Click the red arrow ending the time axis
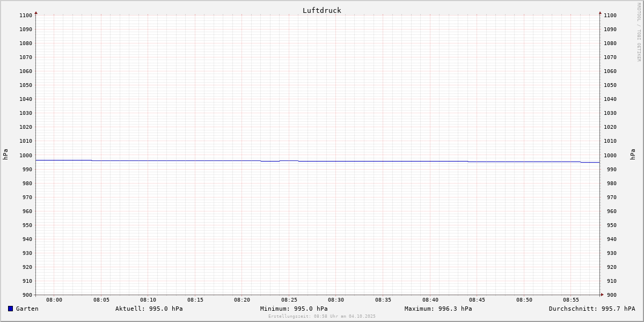The height and width of the screenshot is (322, 644). coord(602,295)
